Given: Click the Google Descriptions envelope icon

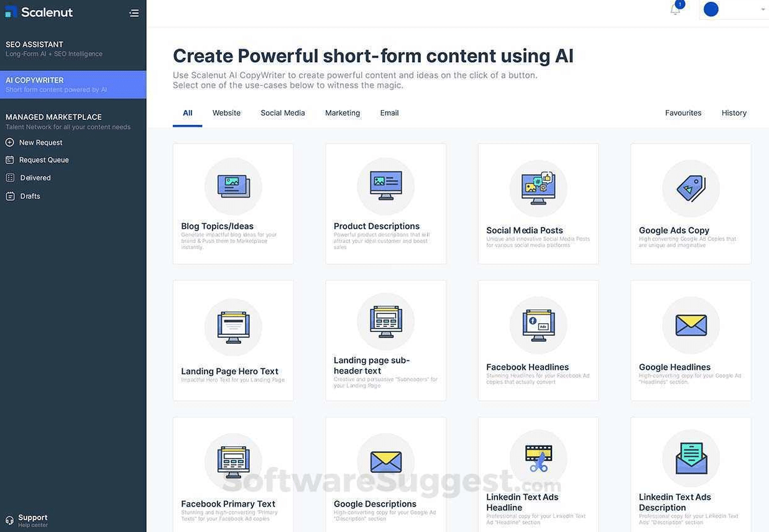Looking at the screenshot, I should click(385, 462).
